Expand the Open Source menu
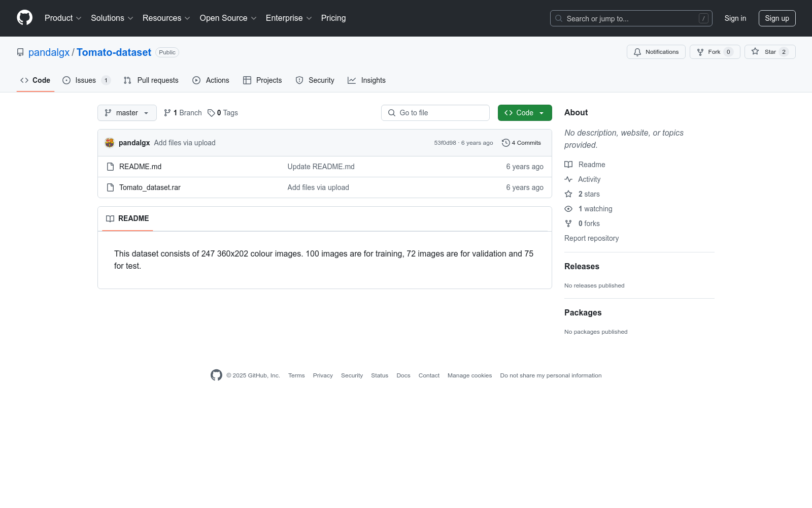812x508 pixels. 228,18
